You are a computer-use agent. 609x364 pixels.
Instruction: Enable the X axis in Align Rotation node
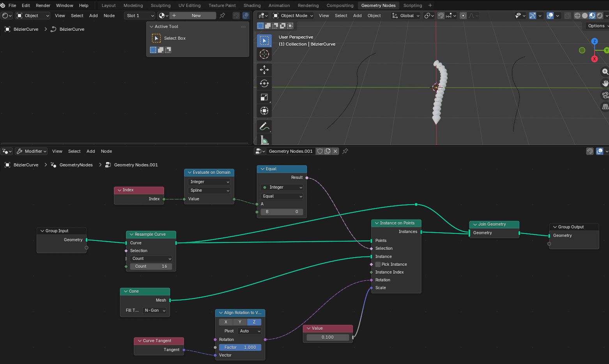tap(226, 322)
